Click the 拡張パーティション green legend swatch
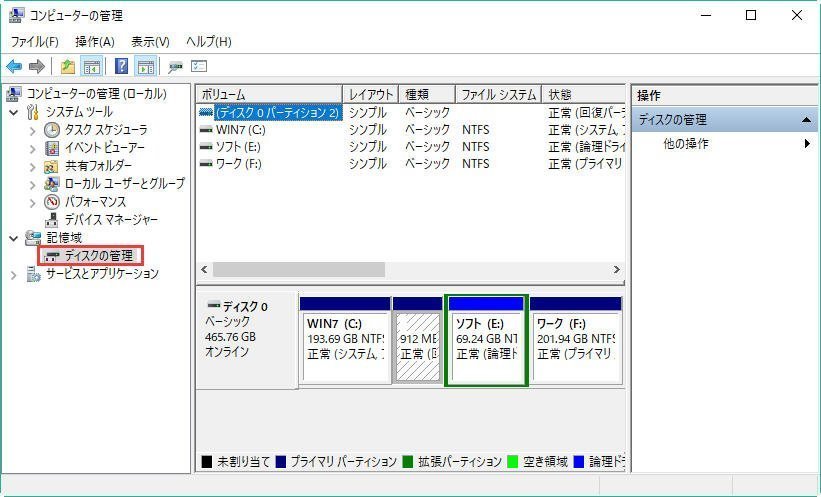Viewport: 821px width, 497px height. pos(408,461)
